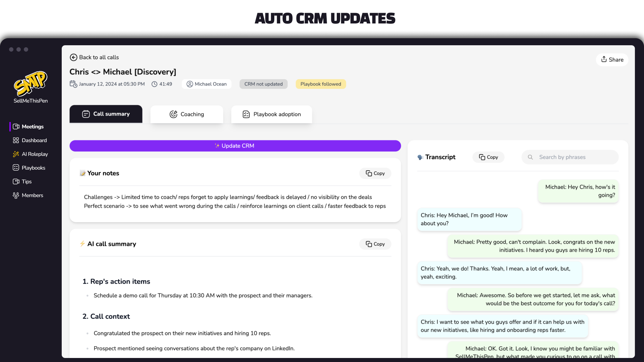Click the calendar icon next to the call date
Viewport: 644px width, 362px height.
pyautogui.click(x=73, y=84)
